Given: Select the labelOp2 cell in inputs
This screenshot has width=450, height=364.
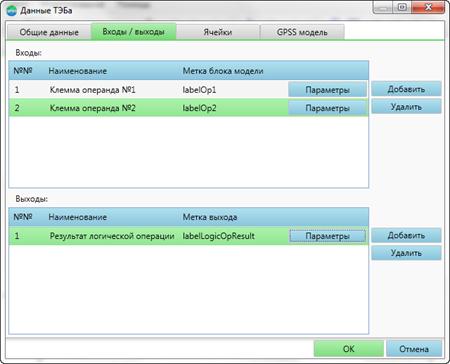Looking at the screenshot, I should (x=199, y=108).
